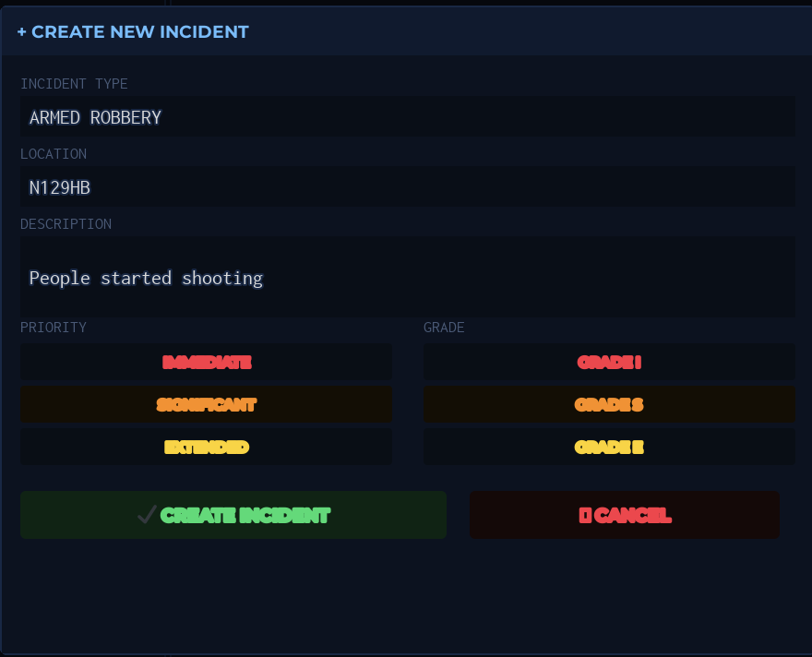Select the Immediate priority option
Image resolution: width=812 pixels, height=657 pixels.
click(x=206, y=363)
